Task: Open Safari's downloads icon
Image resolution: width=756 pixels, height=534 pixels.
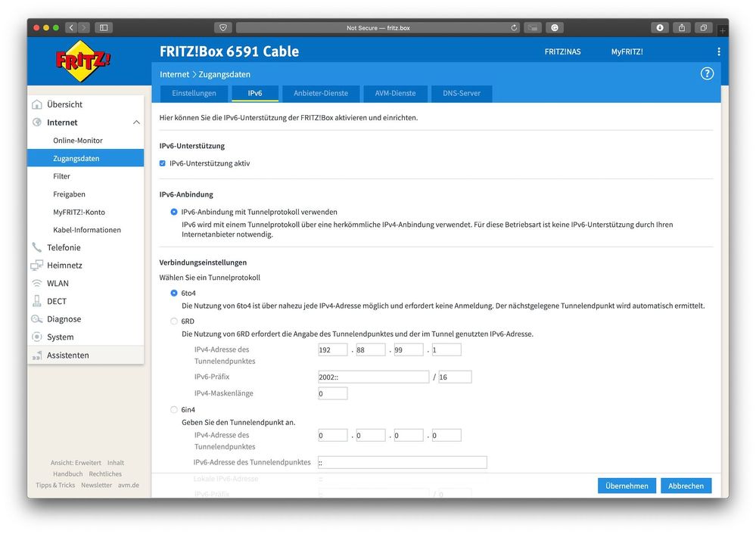Action: coord(660,28)
